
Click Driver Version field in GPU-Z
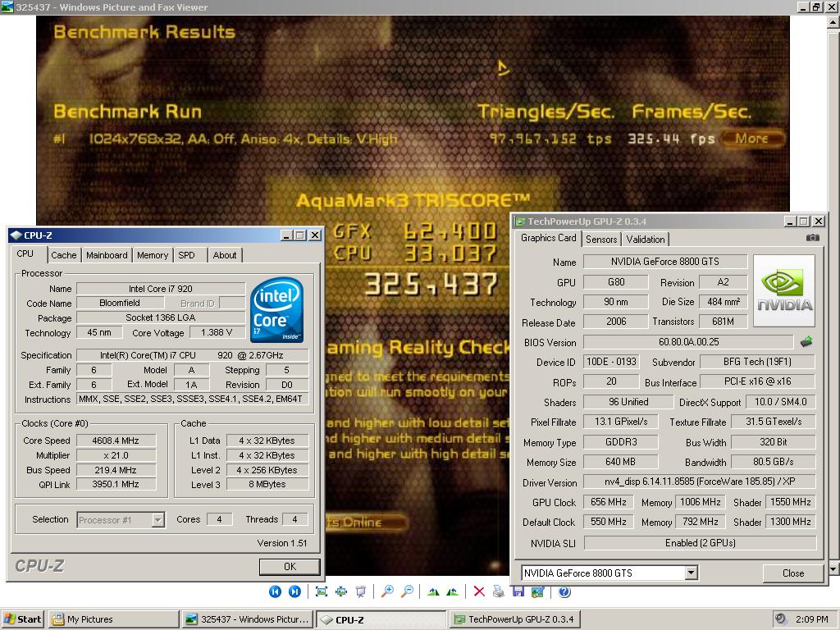coord(700,482)
